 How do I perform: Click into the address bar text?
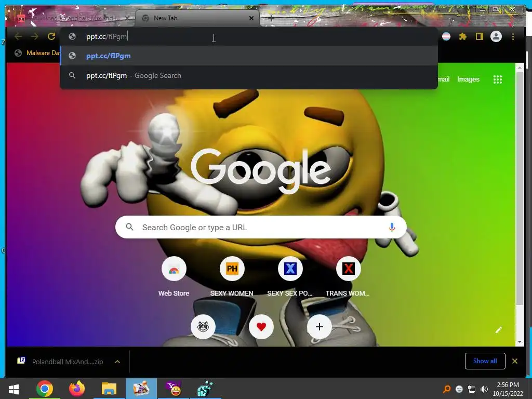(x=106, y=36)
